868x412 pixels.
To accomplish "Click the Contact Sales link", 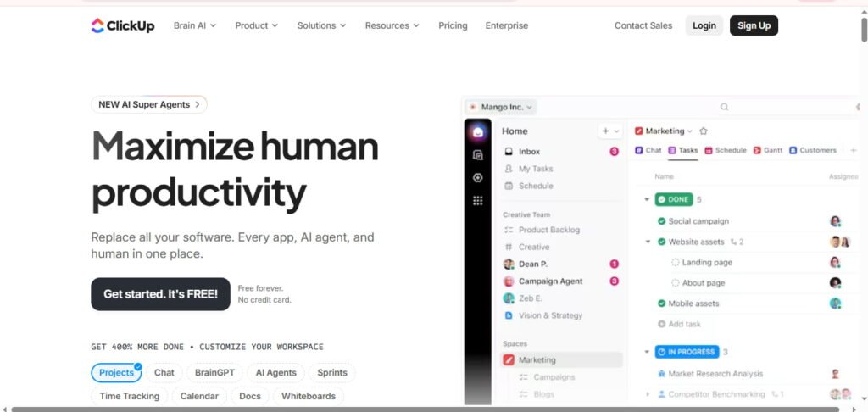I will [x=643, y=25].
